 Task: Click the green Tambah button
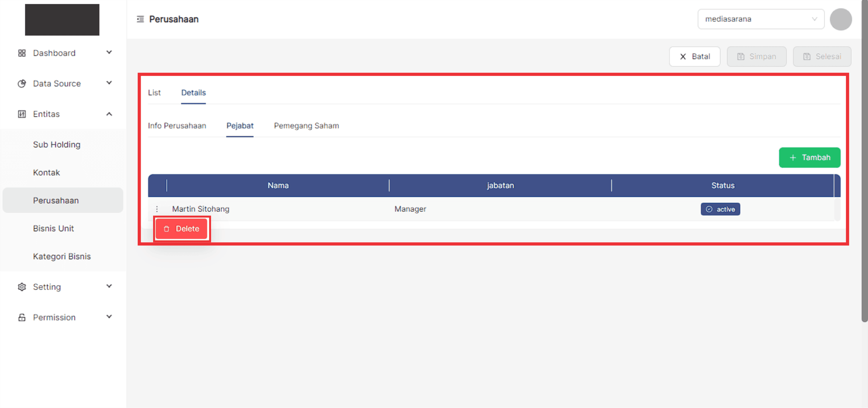click(x=809, y=158)
